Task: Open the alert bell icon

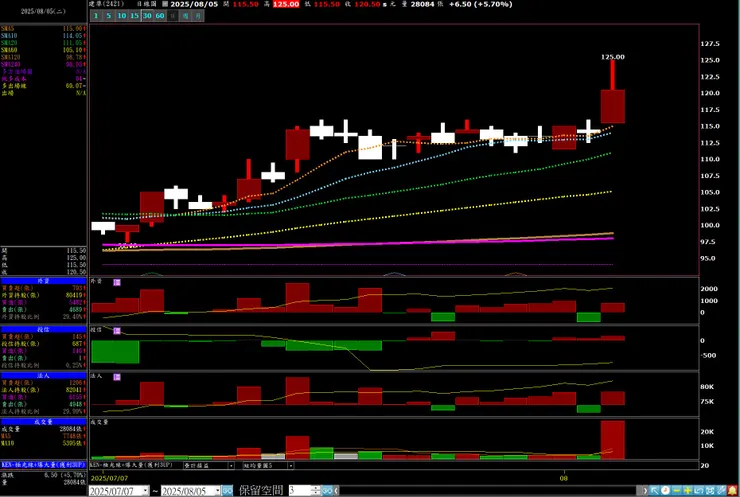Action: tap(732, 491)
